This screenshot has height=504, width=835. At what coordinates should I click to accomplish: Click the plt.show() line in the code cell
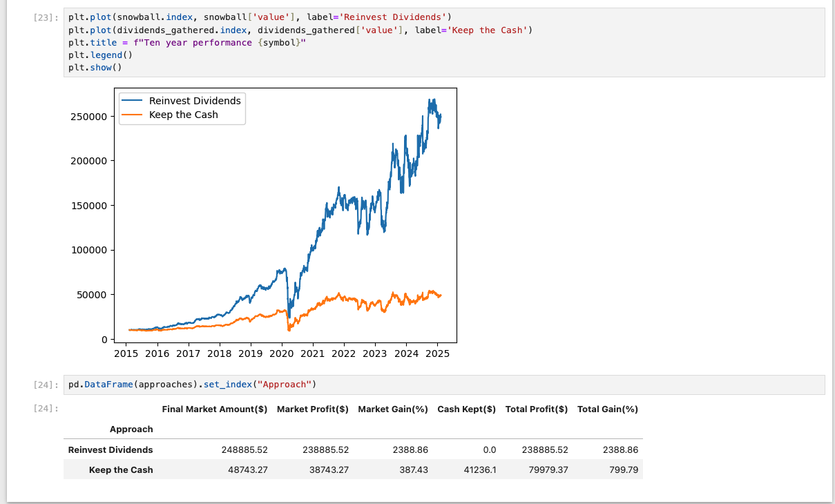tap(95, 68)
